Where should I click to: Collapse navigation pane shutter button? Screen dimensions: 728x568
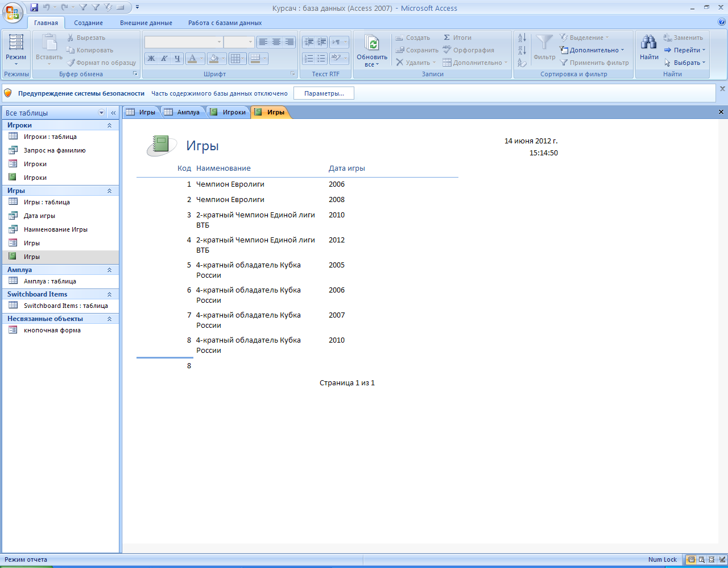point(113,113)
